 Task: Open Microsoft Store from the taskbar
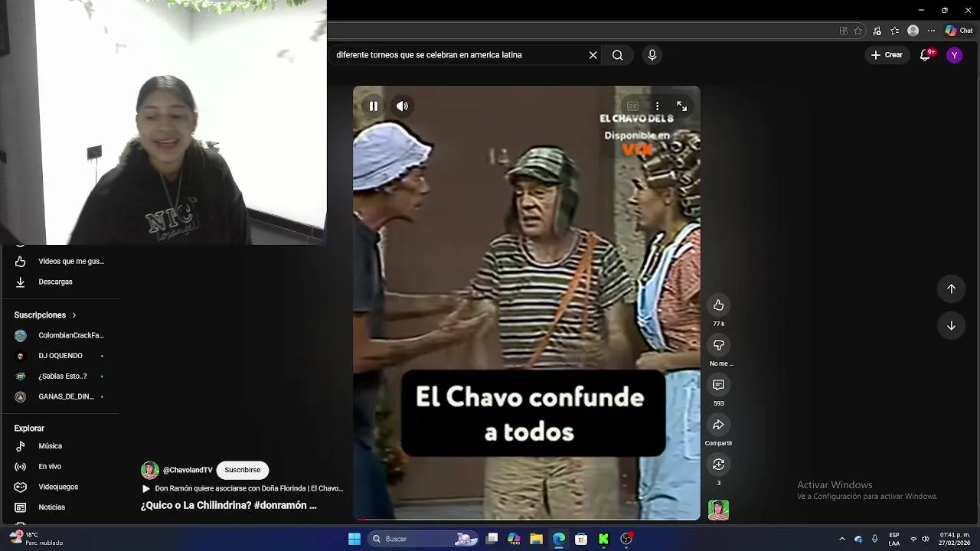tap(581, 539)
